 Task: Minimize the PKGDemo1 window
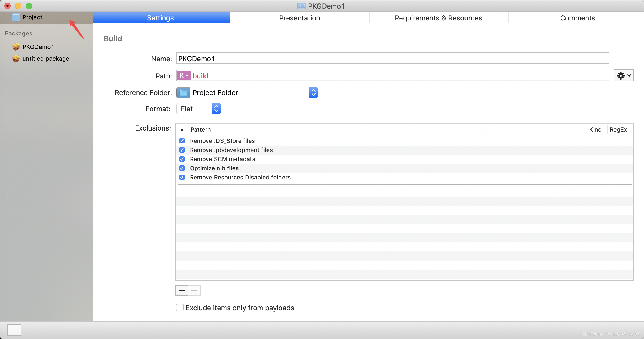(18, 6)
